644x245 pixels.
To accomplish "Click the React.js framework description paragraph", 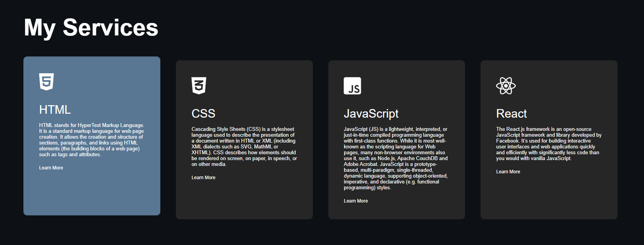I will [549, 144].
